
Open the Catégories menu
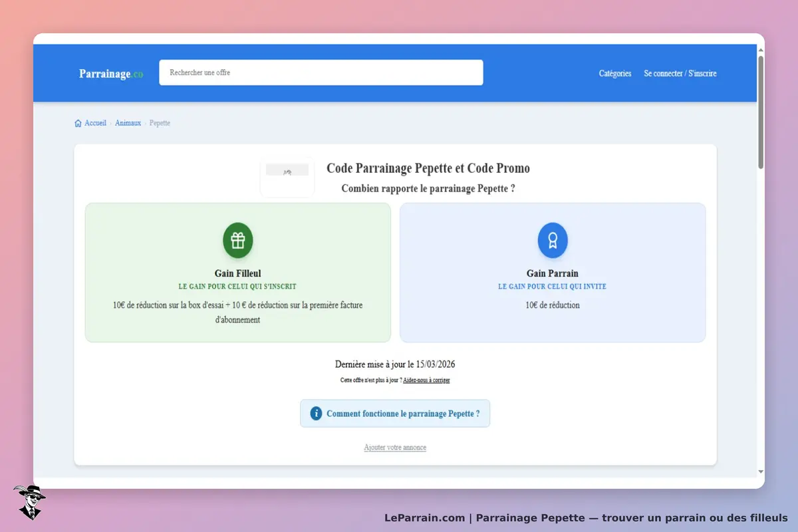[615, 74]
